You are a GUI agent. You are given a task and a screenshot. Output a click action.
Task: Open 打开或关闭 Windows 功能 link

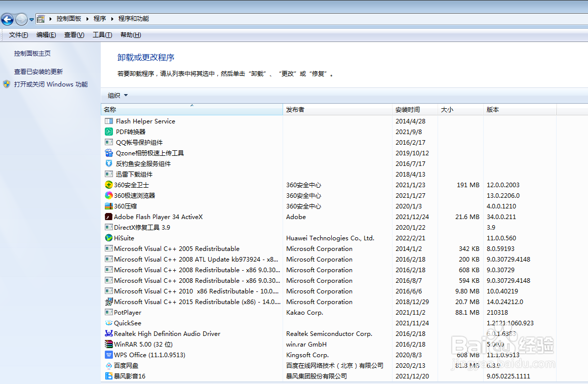(x=51, y=84)
